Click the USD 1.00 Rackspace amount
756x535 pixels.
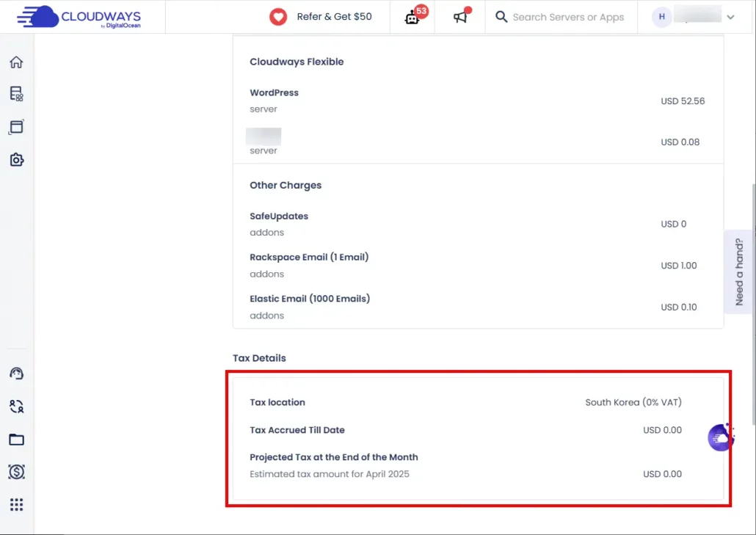[x=678, y=266]
